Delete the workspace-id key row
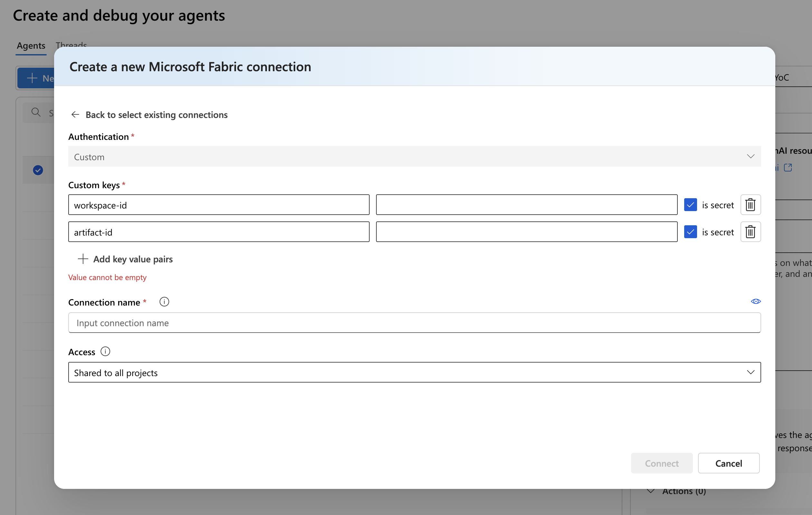Screen dimensions: 812x515 point(750,205)
